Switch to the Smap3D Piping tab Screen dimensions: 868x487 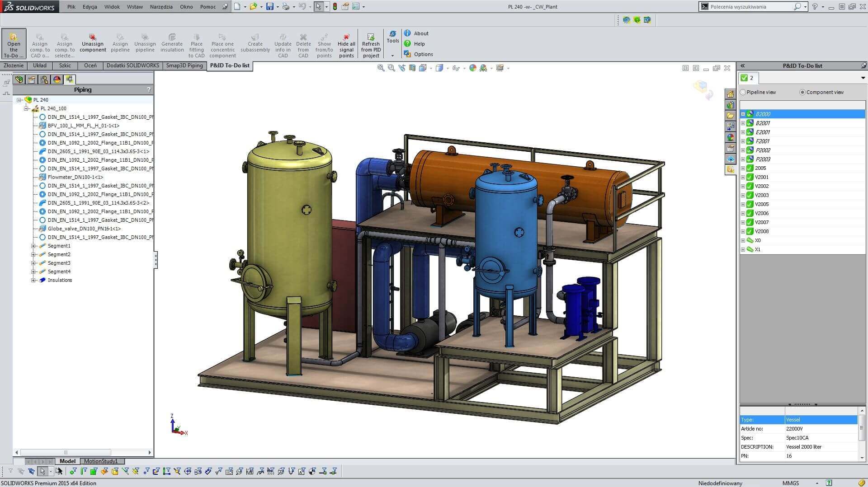[184, 66]
